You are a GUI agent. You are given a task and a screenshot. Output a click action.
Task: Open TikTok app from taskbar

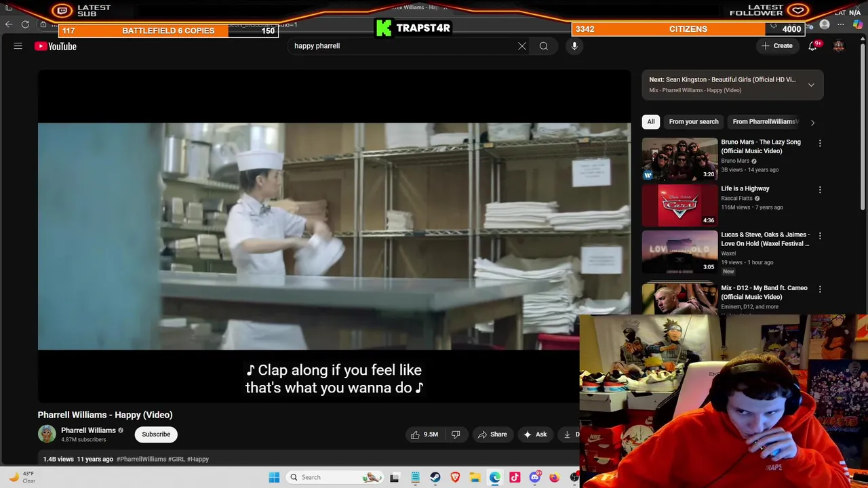click(x=515, y=477)
